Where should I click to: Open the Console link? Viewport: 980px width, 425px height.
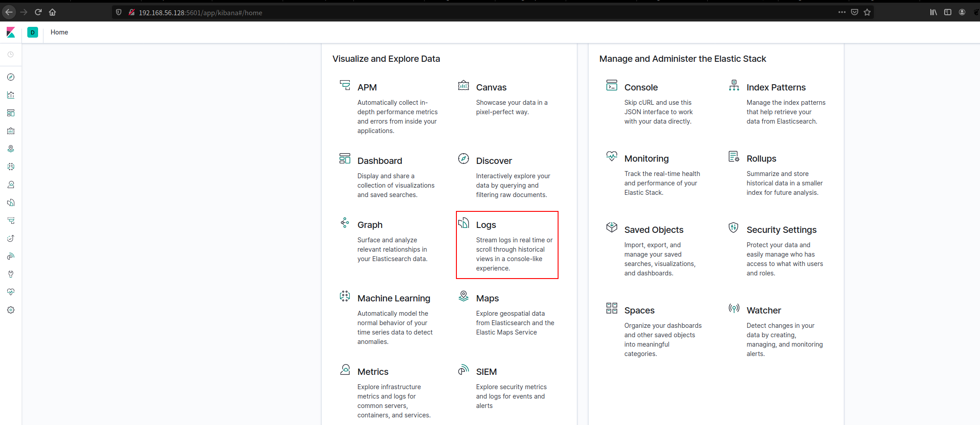pos(641,87)
